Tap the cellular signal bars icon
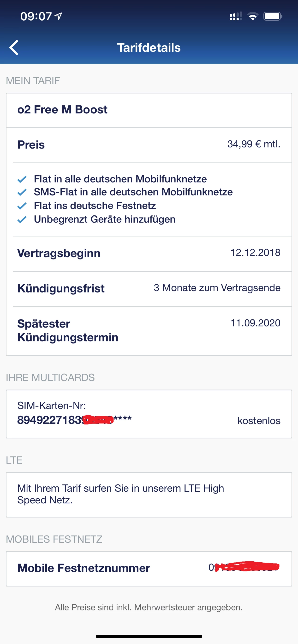This screenshot has height=644, width=298. click(236, 17)
